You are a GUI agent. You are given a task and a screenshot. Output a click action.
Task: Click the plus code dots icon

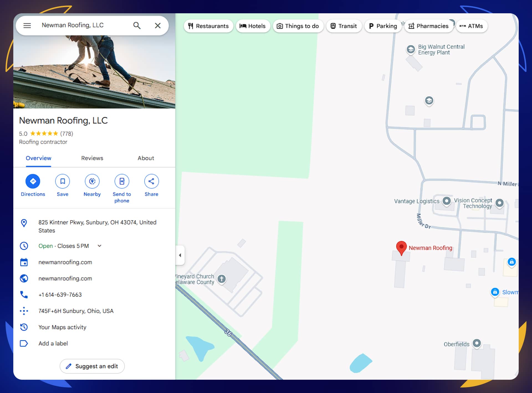pyautogui.click(x=24, y=311)
